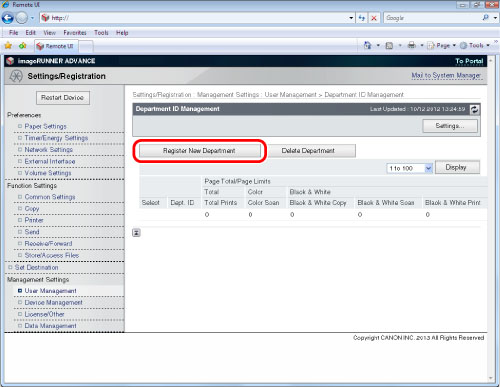
Task: Click the Restart Device button
Action: [x=63, y=98]
